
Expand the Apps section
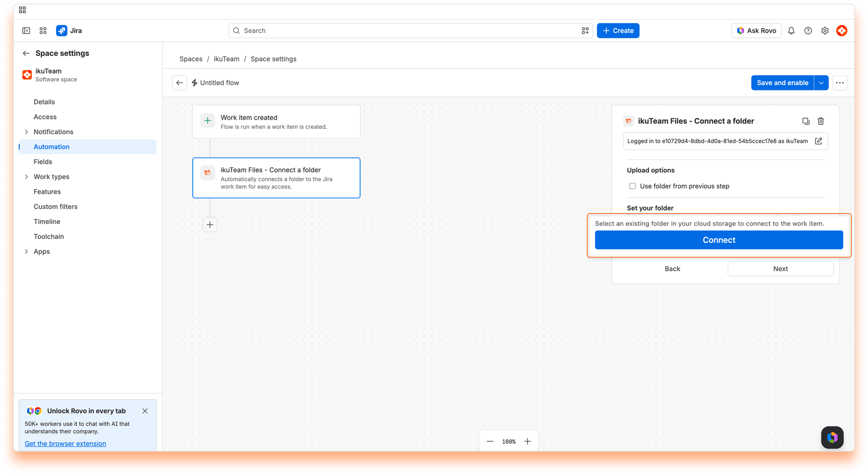pyautogui.click(x=26, y=251)
